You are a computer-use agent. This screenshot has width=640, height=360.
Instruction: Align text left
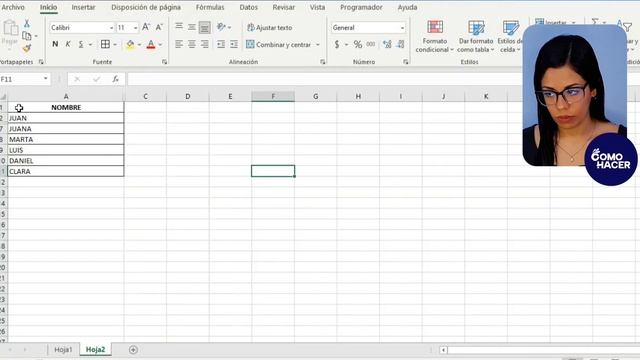[x=179, y=44]
